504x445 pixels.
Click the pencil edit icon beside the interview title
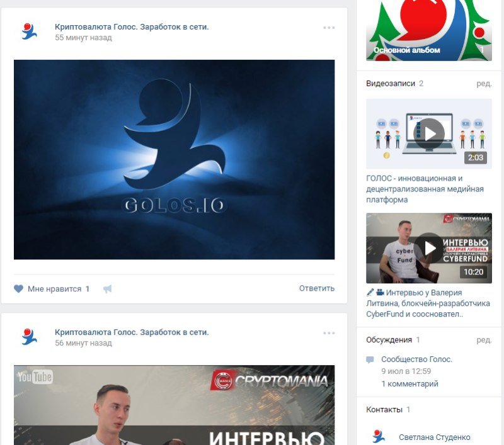tap(370, 292)
